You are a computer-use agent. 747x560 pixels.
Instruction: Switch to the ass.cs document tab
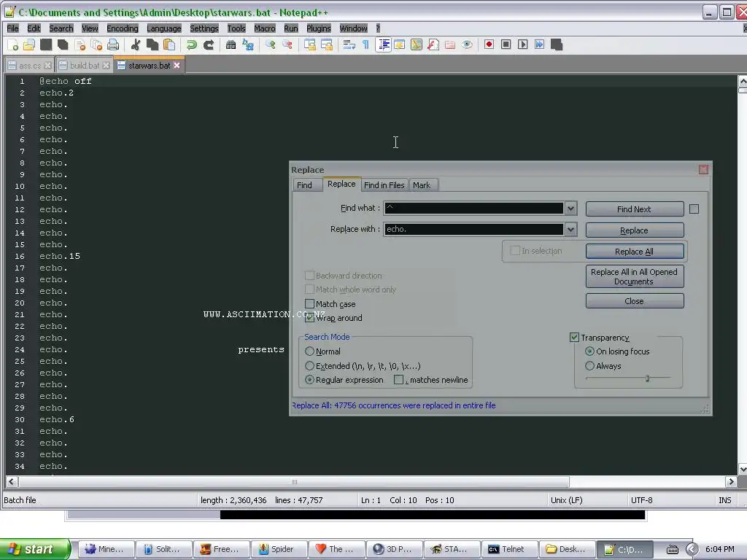tap(29, 65)
